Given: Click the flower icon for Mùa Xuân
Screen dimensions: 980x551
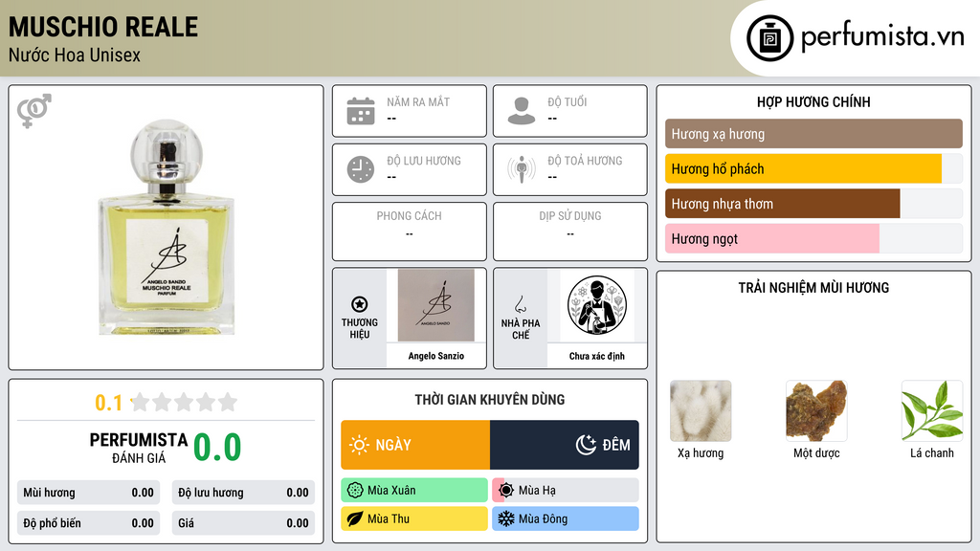Looking at the screenshot, I should coord(355,491).
